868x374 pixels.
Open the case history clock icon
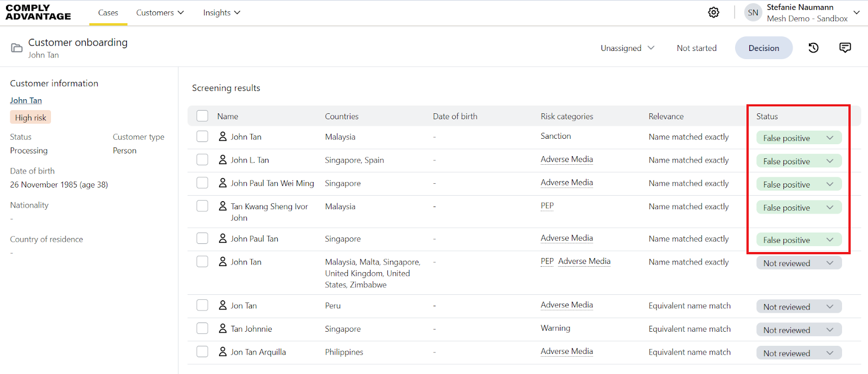tap(813, 48)
